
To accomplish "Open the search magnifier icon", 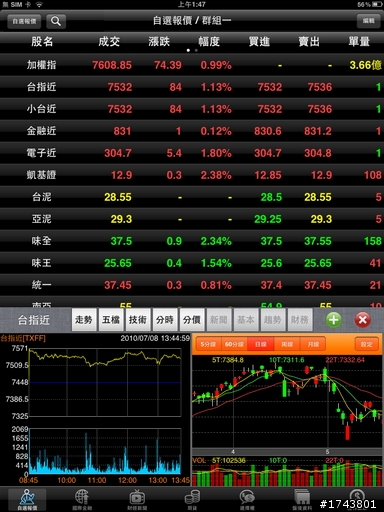I will click(56, 21).
